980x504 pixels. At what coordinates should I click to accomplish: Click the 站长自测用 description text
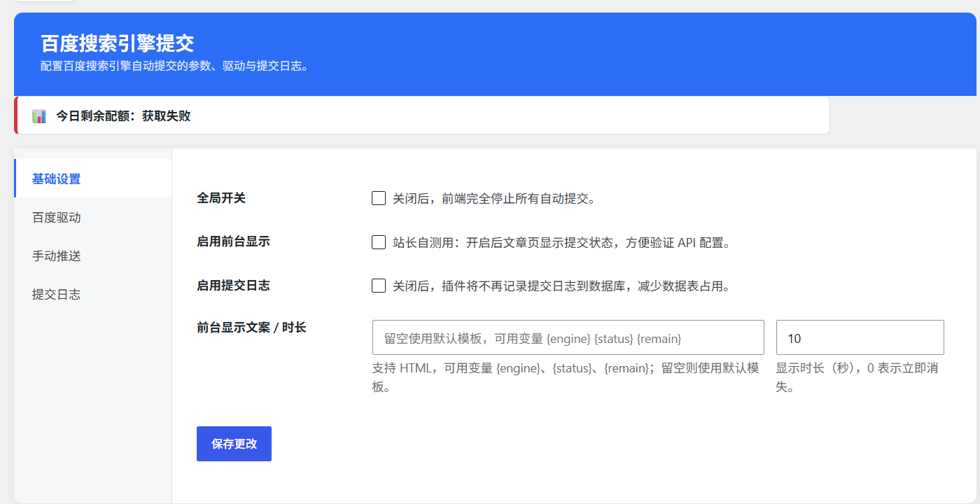click(x=561, y=243)
